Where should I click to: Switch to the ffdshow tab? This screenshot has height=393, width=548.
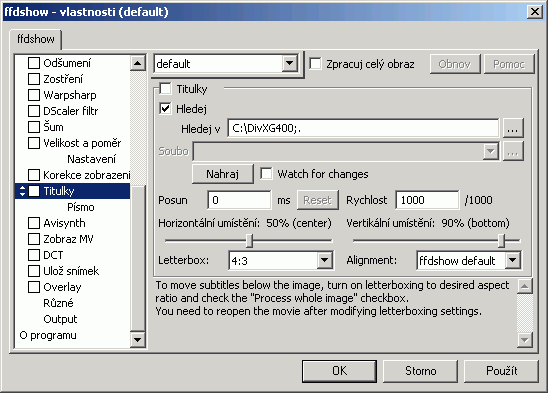pyautogui.click(x=36, y=39)
